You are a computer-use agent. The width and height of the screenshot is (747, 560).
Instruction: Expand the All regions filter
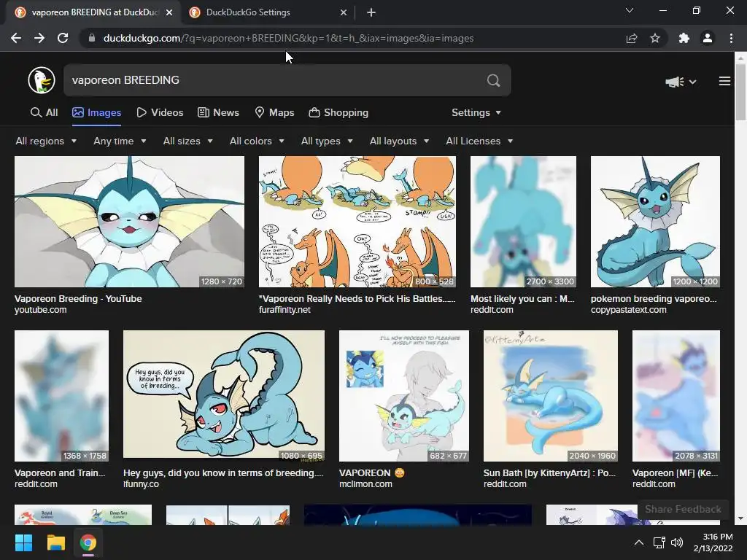tap(46, 141)
